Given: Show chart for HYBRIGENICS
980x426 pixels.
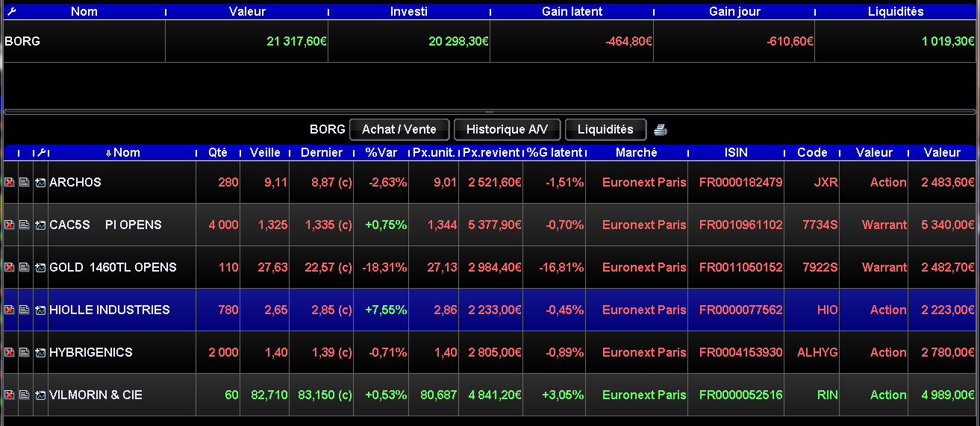Looking at the screenshot, I should click(x=40, y=353).
